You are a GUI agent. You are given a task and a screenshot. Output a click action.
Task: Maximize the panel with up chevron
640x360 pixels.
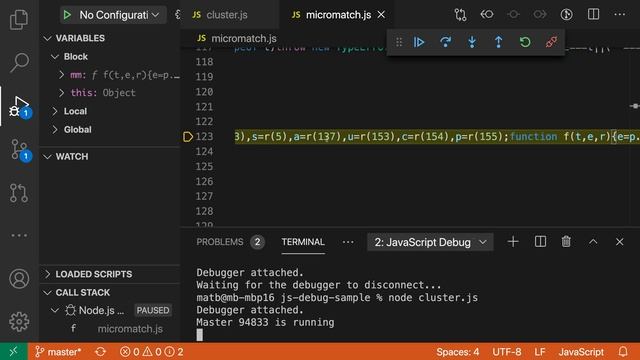coord(593,242)
